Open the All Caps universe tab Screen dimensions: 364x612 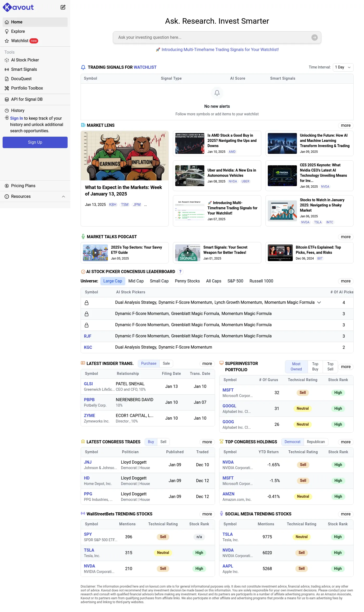[213, 281]
